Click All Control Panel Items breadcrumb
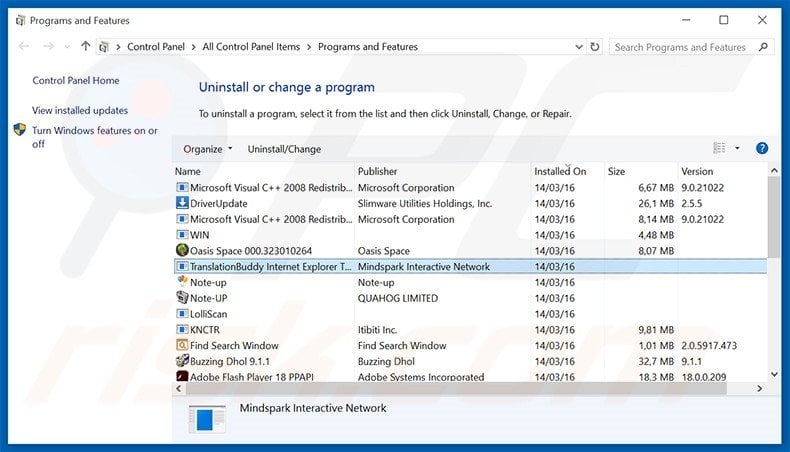790x452 pixels. click(251, 46)
